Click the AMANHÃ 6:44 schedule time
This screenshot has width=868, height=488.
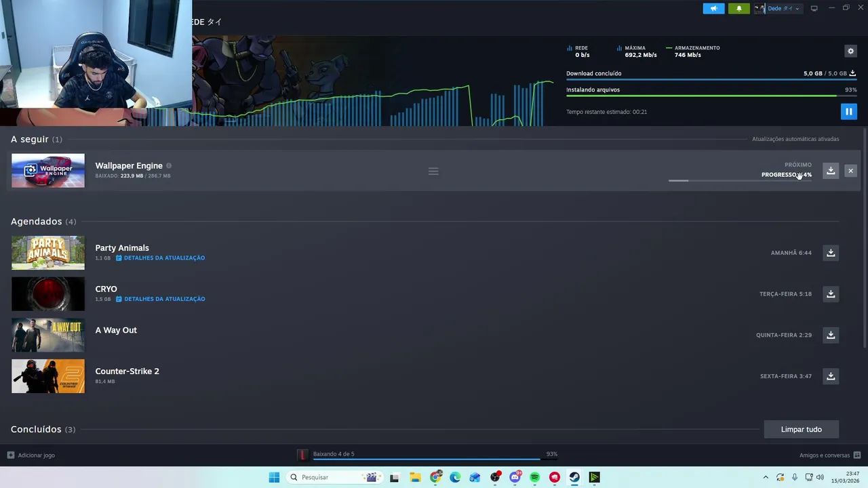coord(791,253)
